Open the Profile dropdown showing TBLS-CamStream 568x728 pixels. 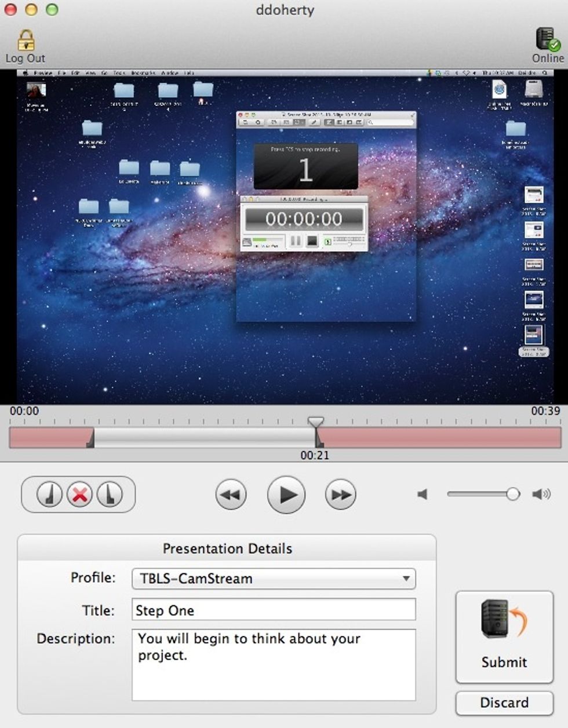(274, 578)
